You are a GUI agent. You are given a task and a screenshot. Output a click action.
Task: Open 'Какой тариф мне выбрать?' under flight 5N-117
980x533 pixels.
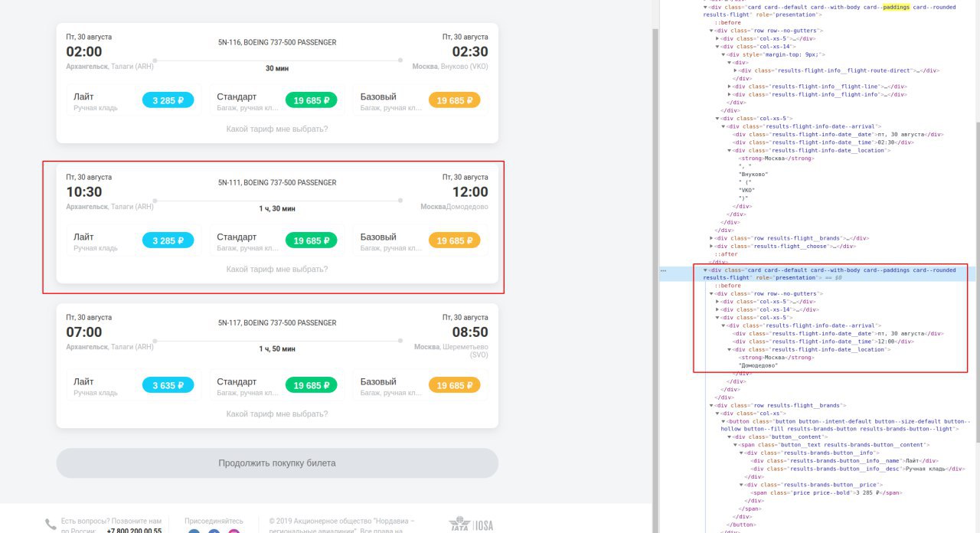click(x=277, y=414)
